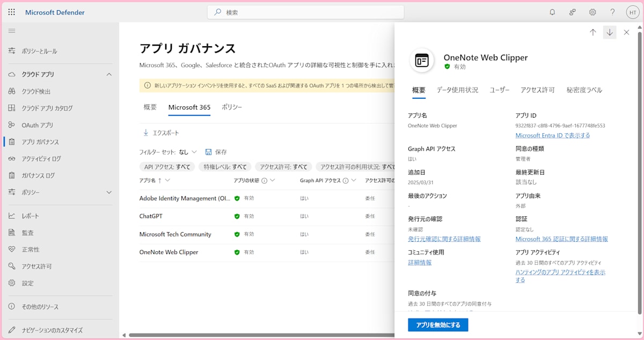The image size is (644, 340).
Task: Focus the 検索 search field
Action: [x=306, y=12]
